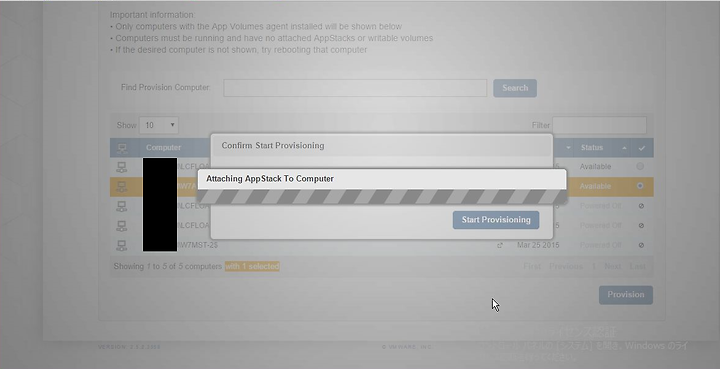Click the checkmark column header icon
The height and width of the screenshot is (369, 720).
click(x=641, y=148)
